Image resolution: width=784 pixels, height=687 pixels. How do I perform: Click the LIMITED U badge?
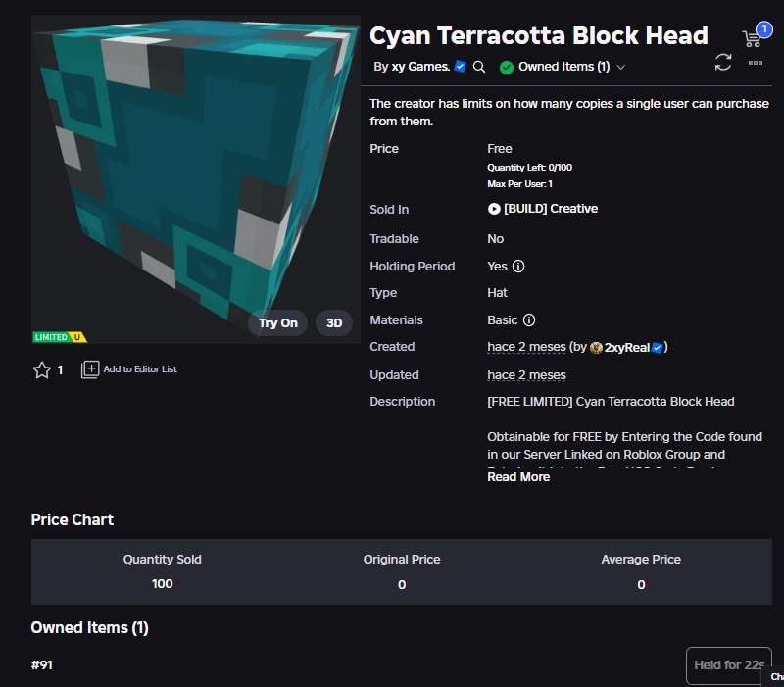pyautogui.click(x=60, y=337)
